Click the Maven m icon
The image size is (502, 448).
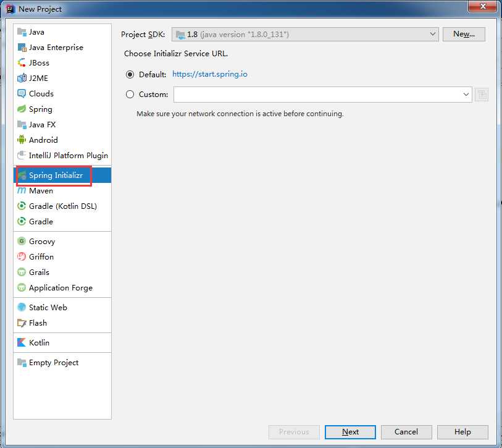coord(22,190)
